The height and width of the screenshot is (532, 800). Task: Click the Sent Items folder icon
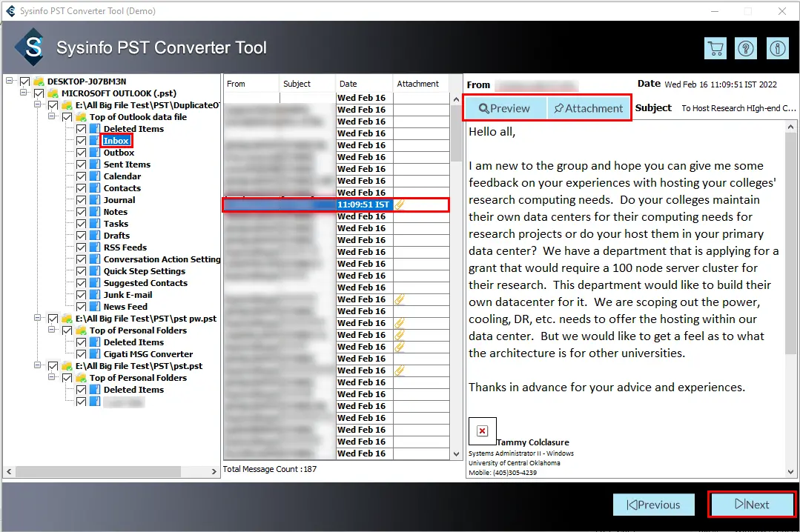coord(95,164)
